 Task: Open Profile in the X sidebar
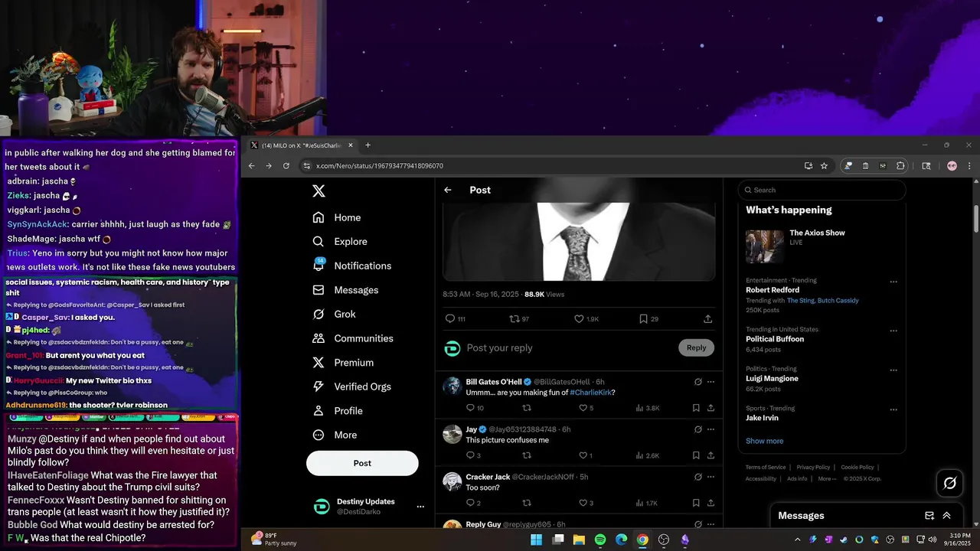coord(338,411)
